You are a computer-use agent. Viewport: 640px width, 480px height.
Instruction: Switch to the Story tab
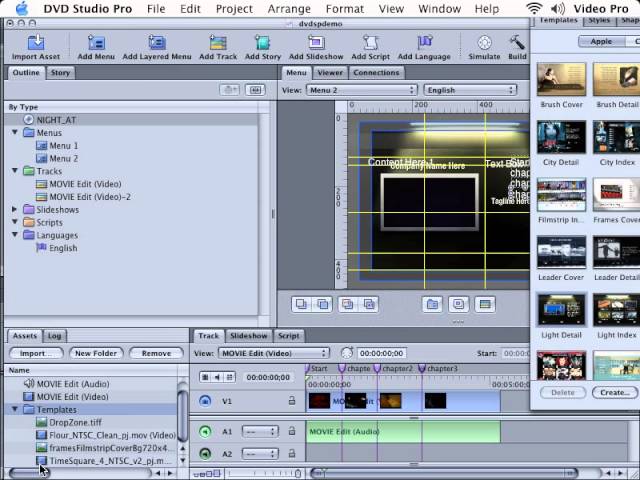(x=60, y=73)
